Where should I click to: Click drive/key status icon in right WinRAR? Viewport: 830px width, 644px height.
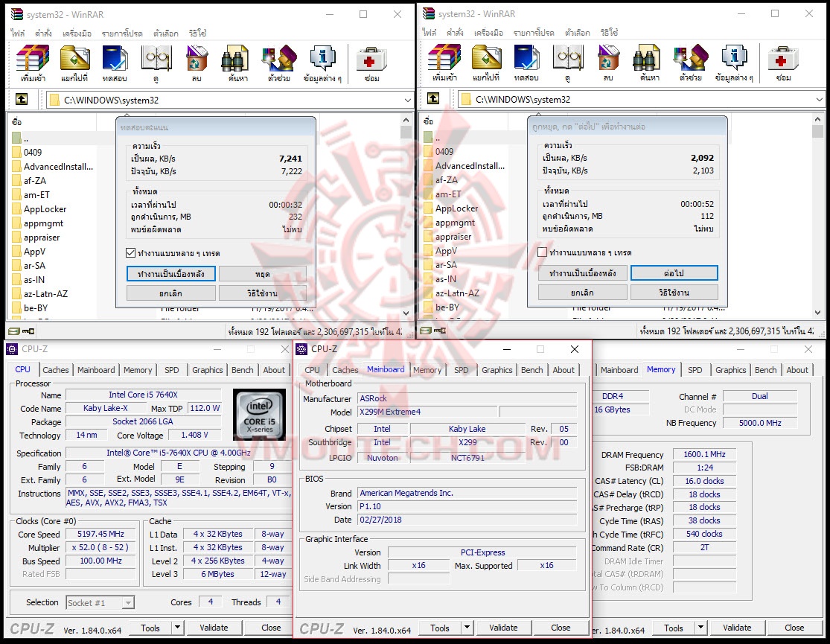tap(433, 331)
